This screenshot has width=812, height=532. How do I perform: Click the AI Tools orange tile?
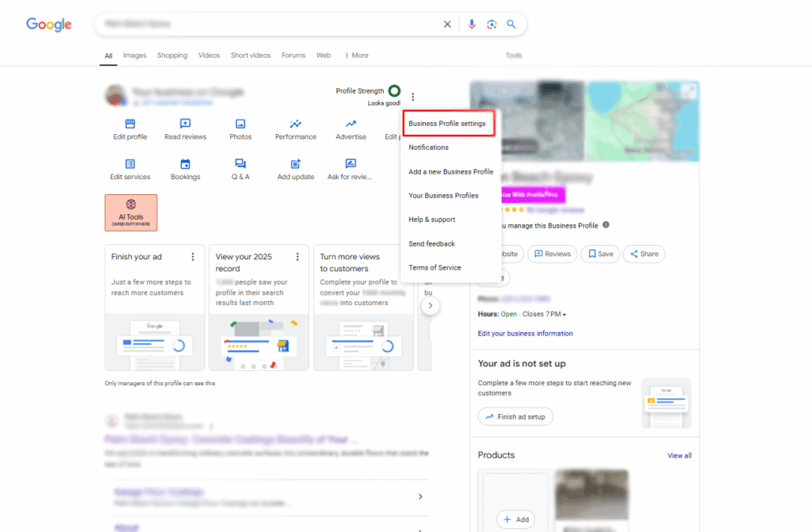(x=131, y=212)
